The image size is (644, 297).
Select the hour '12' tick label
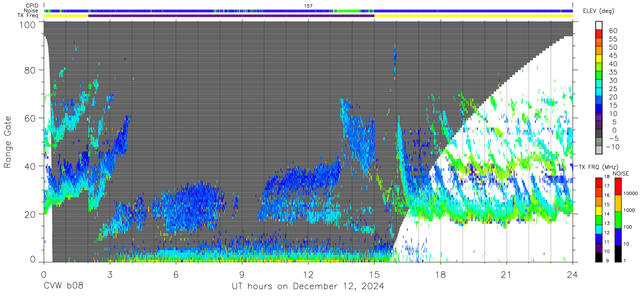click(x=308, y=274)
